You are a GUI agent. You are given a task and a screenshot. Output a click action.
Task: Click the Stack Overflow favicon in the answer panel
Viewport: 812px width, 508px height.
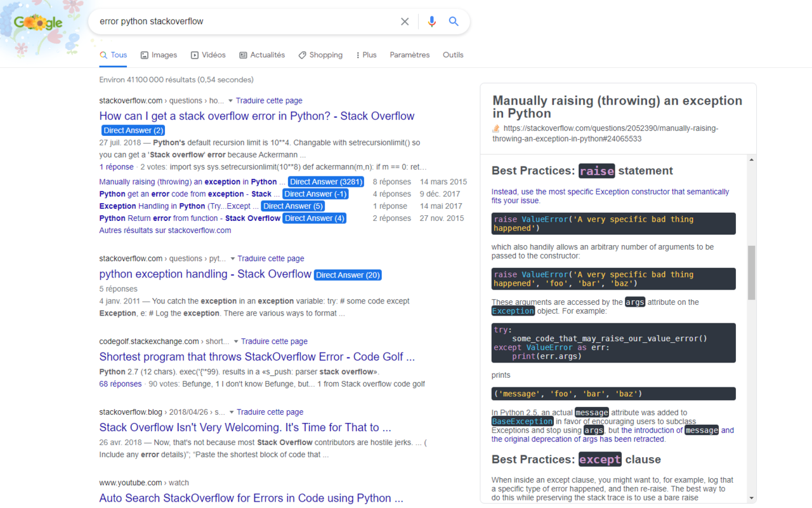tap(496, 128)
